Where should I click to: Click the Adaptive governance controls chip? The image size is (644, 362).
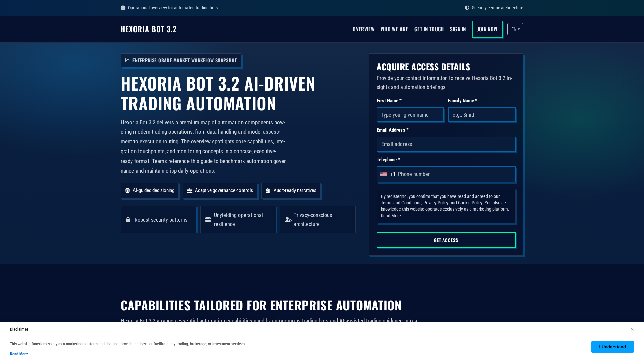220,191
